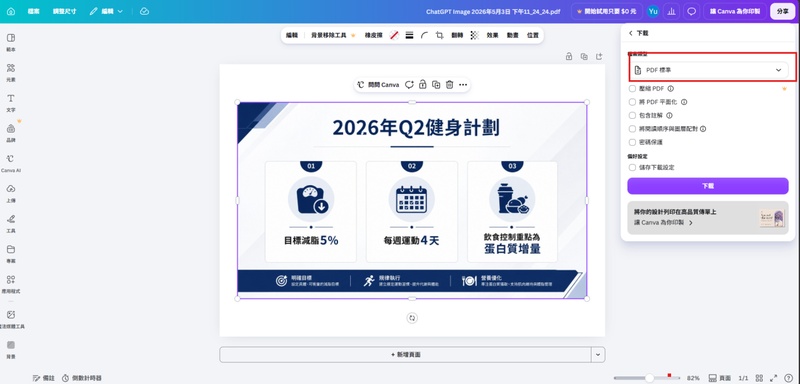The image size is (800, 384).
Task: Open the 背景 (Background) sidebar panel
Action: (11, 350)
